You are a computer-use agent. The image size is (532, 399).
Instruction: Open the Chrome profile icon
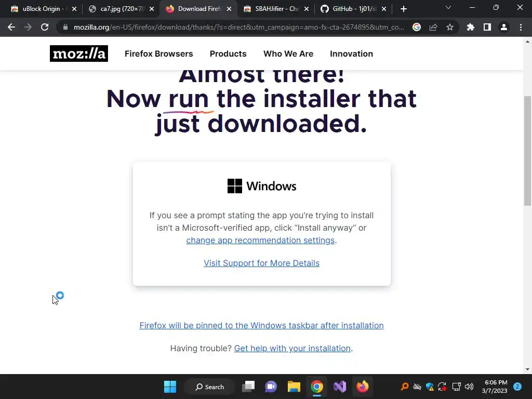(x=504, y=27)
